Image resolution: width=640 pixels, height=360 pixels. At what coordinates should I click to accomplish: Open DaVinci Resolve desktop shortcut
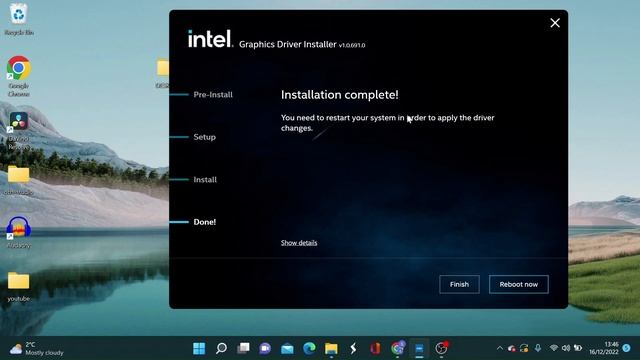click(x=19, y=131)
